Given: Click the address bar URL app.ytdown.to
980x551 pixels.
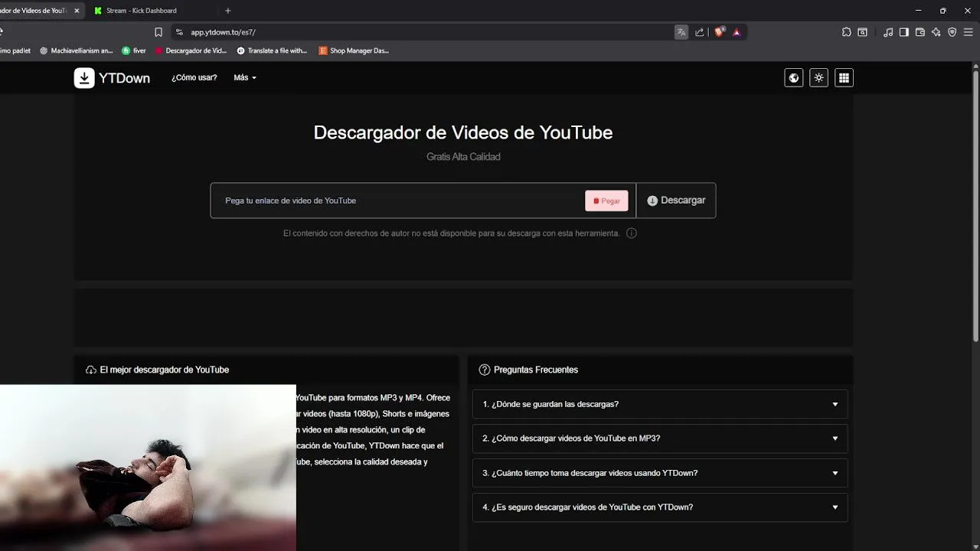Looking at the screenshot, I should (223, 32).
